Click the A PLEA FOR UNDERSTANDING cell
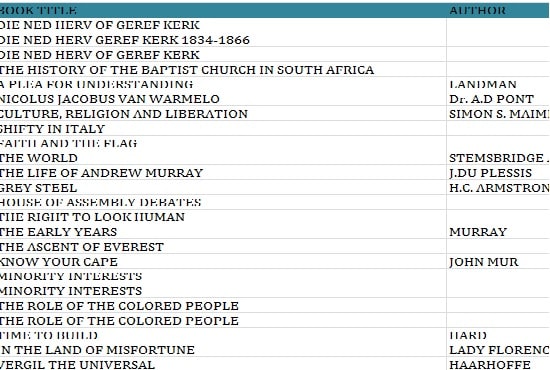This screenshot has width=550, height=370. 223,84
